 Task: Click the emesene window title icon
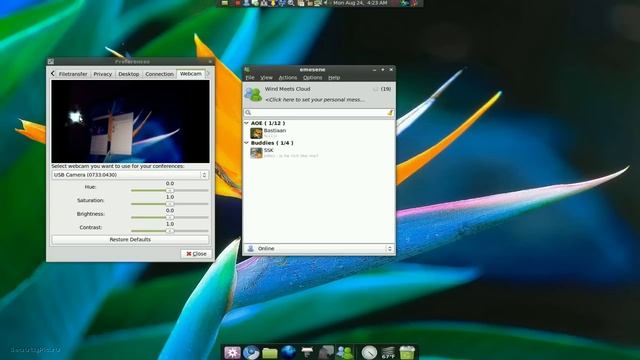tap(247, 69)
